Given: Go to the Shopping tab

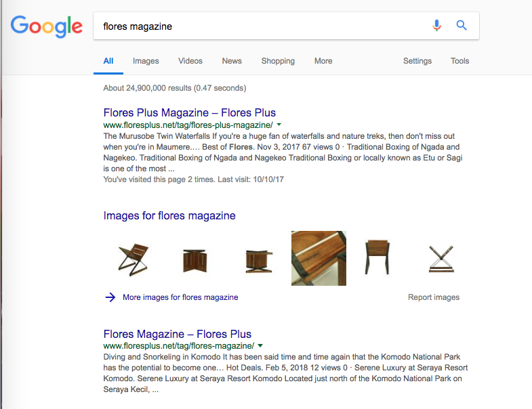Looking at the screenshot, I should [x=278, y=61].
